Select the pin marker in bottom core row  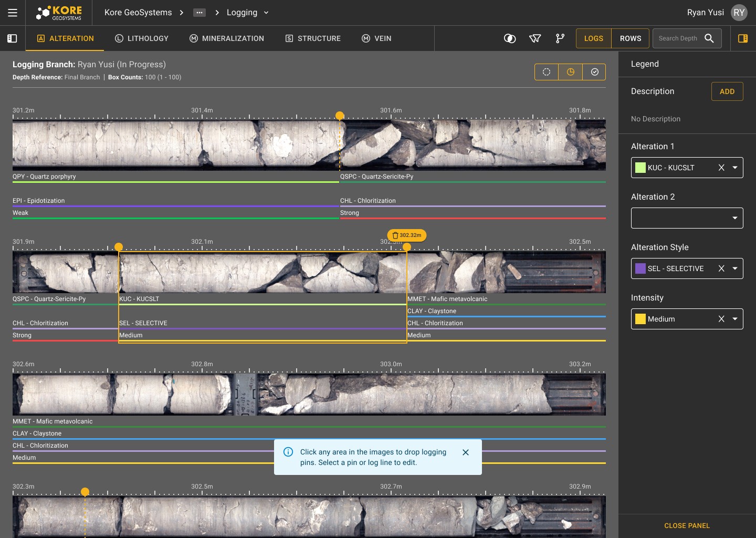[85, 492]
